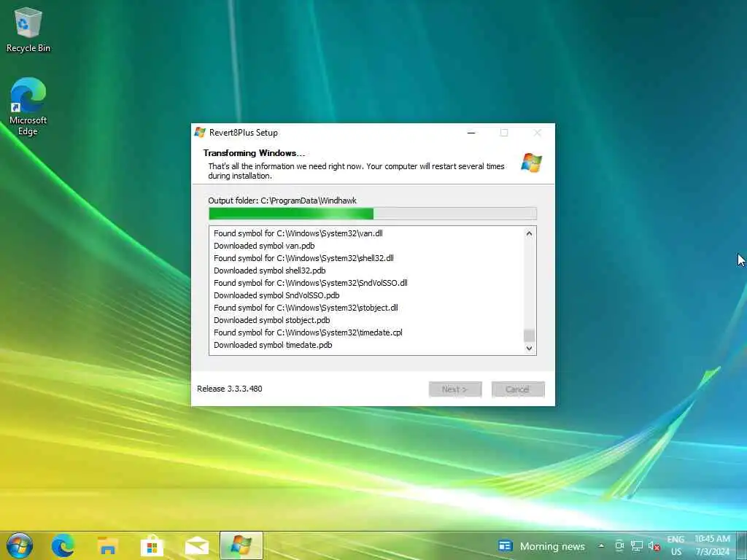This screenshot has height=560, width=747.
Task: Select 'Downloaded symbol SndVolSSO.pdb' log line
Action: tap(276, 295)
